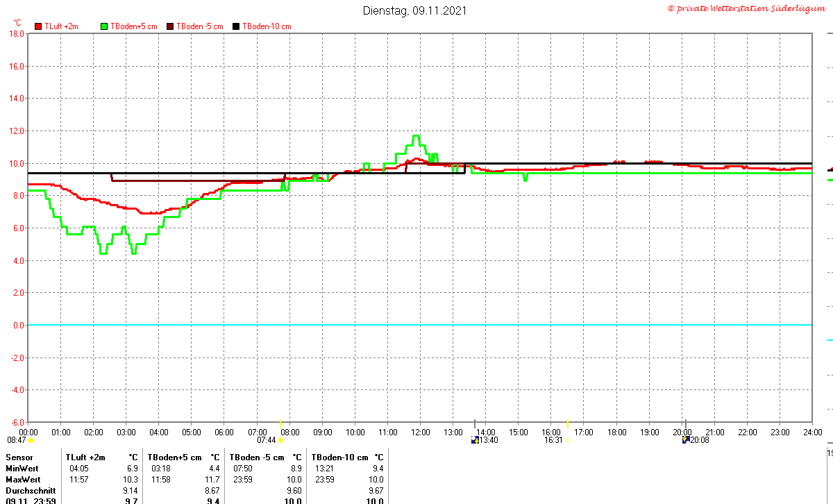Click the dark red TBoden -5 cm legend square
This screenshot has height=504, width=833.
[x=170, y=26]
